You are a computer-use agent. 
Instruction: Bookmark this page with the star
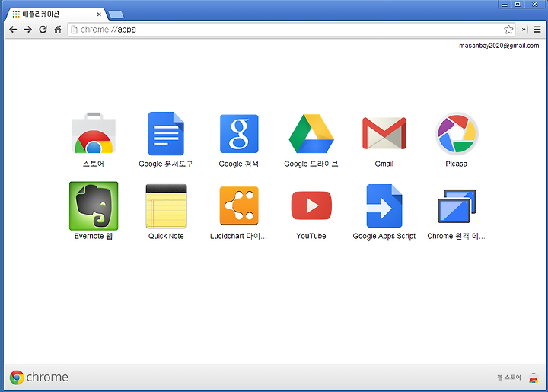coord(508,30)
